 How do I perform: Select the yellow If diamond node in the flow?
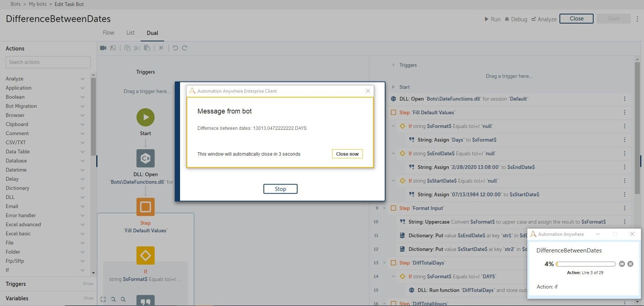pos(146,256)
